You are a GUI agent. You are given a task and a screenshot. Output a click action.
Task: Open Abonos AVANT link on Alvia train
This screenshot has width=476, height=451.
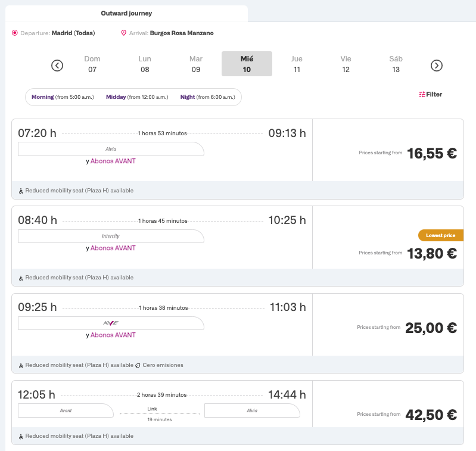(x=113, y=161)
